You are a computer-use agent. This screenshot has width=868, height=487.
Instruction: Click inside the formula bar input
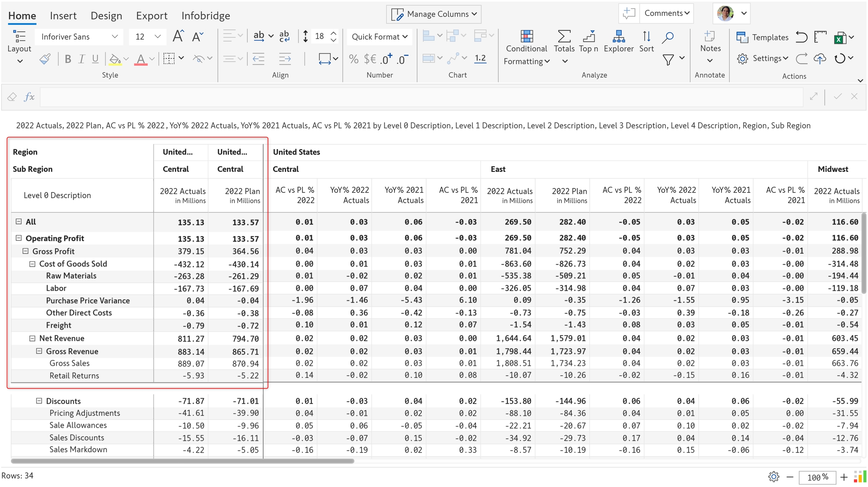pos(421,97)
